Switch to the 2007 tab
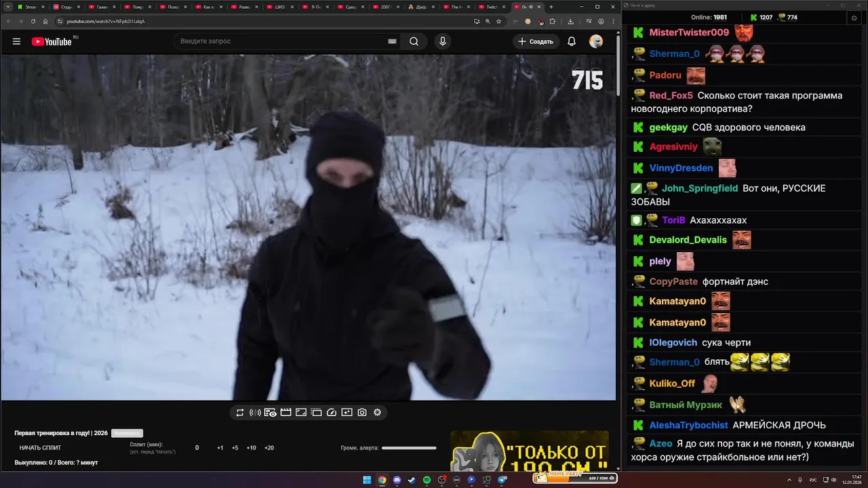The image size is (868, 488). 385,7
